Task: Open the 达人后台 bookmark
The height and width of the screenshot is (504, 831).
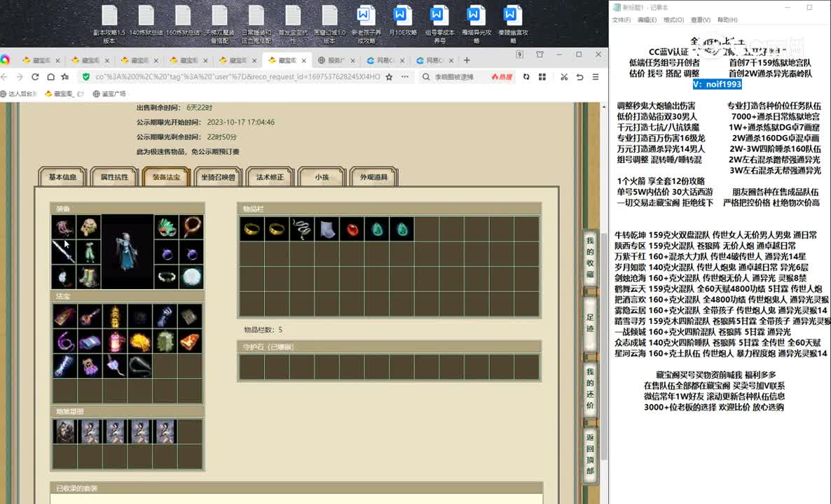Action: (x=18, y=94)
